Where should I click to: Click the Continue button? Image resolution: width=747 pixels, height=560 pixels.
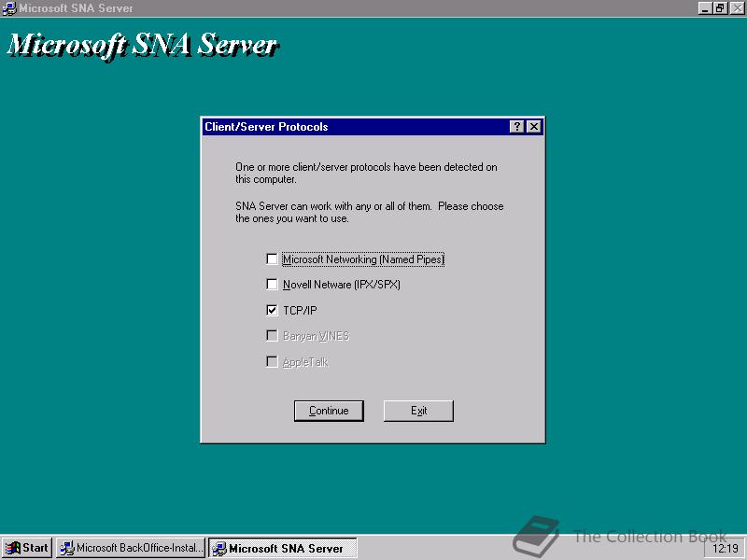[329, 411]
